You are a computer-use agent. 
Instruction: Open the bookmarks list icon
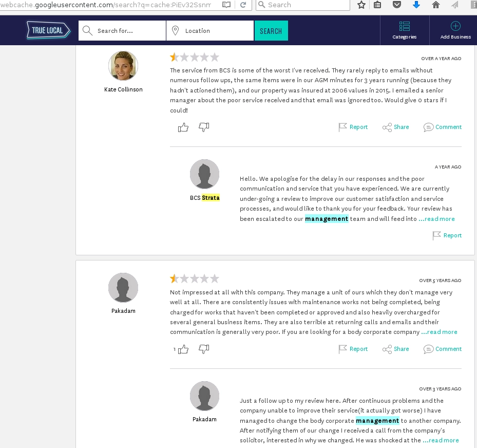[377, 5]
